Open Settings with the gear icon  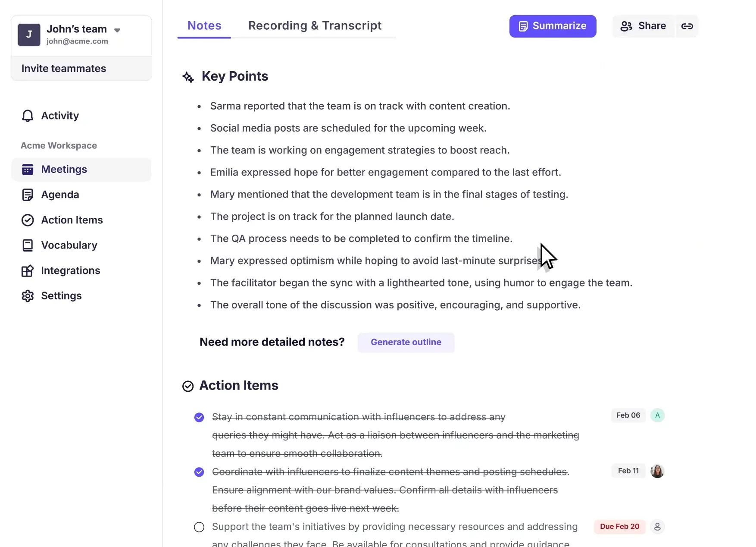point(28,296)
